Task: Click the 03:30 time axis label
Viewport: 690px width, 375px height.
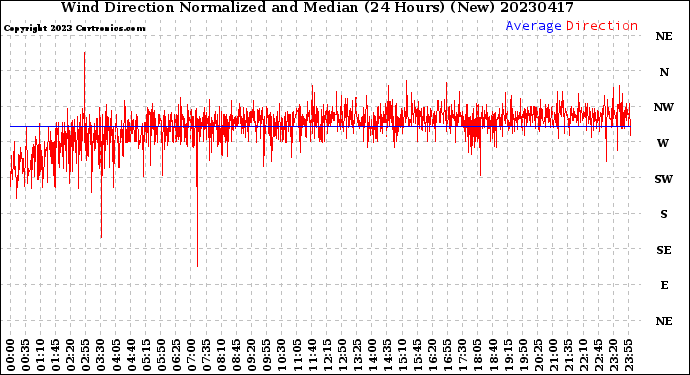Action: tap(101, 355)
